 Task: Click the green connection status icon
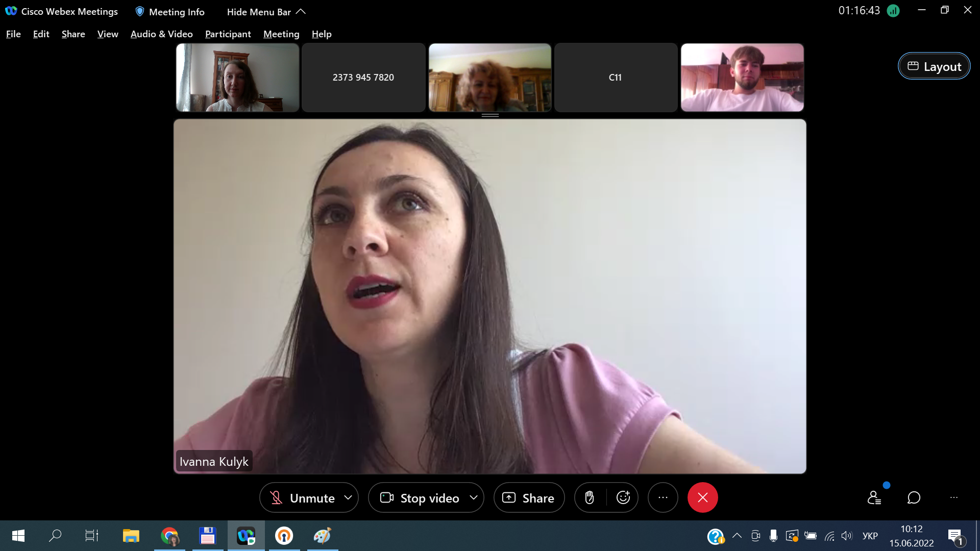tap(893, 11)
